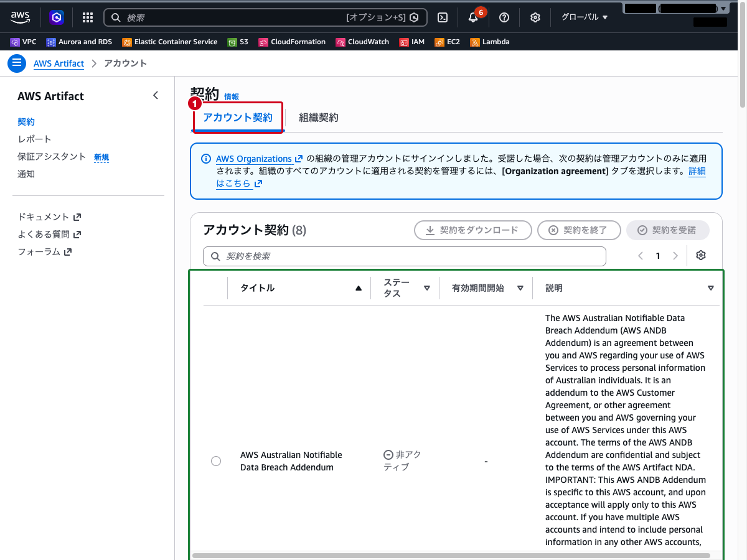747x560 pixels.
Task: Select 契約 in side navigation
Action: coord(26,122)
